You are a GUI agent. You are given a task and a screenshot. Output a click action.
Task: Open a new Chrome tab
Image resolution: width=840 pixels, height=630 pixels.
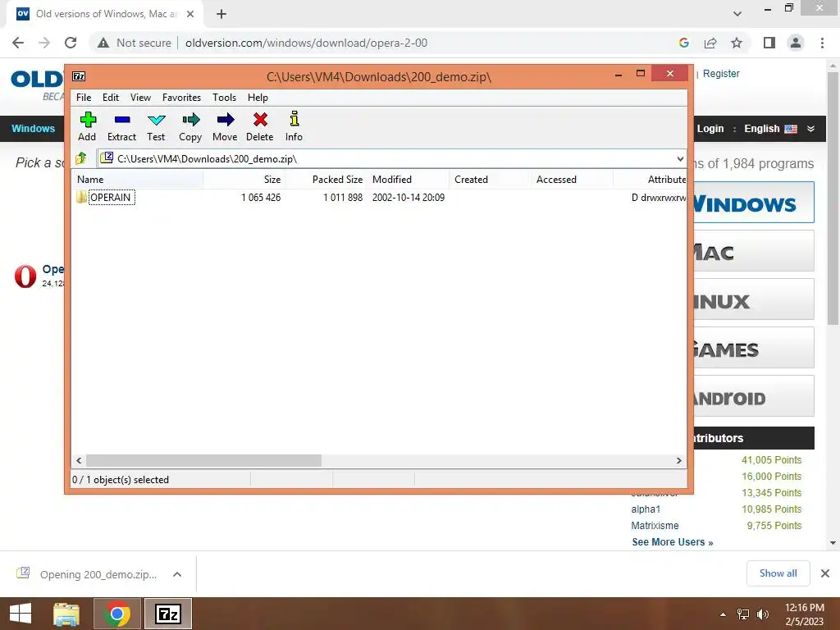(x=221, y=14)
